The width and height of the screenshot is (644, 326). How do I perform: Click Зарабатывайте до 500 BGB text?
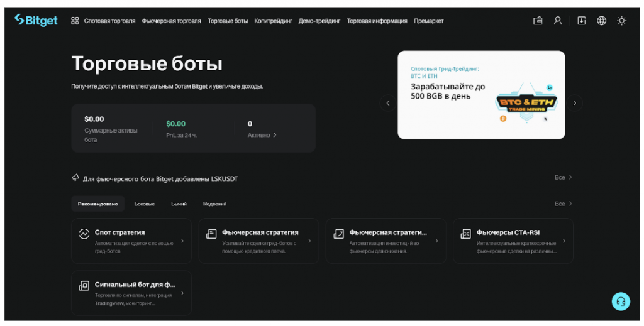[x=448, y=92]
